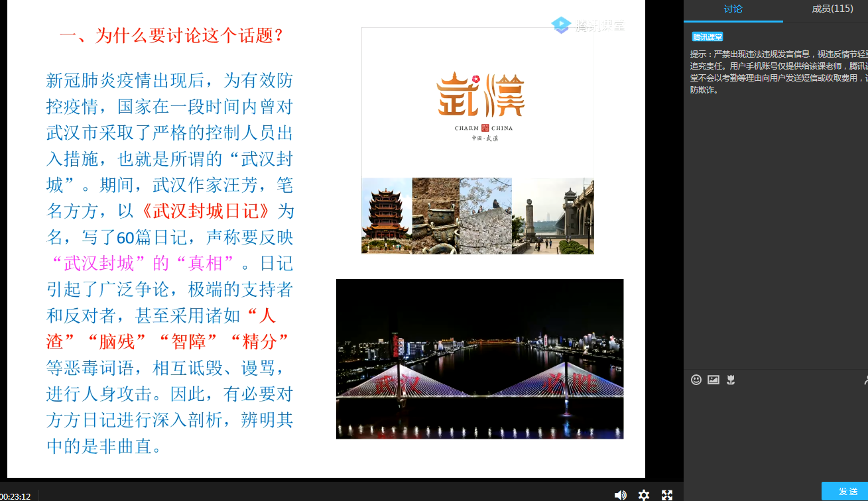Send a flower gift using tulip icon
Image resolution: width=868 pixels, height=501 pixels.
[x=731, y=380]
